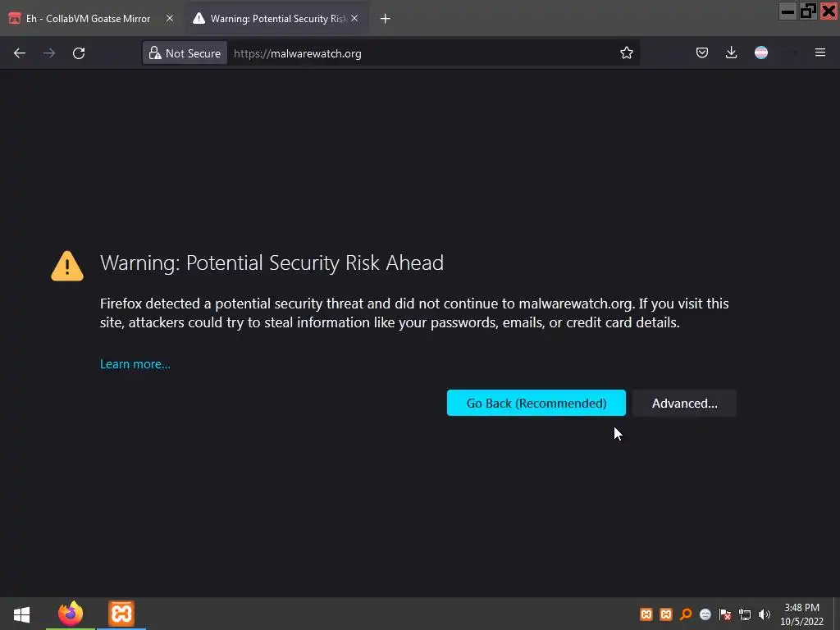Click the orange magnifier tray icon

(x=686, y=614)
